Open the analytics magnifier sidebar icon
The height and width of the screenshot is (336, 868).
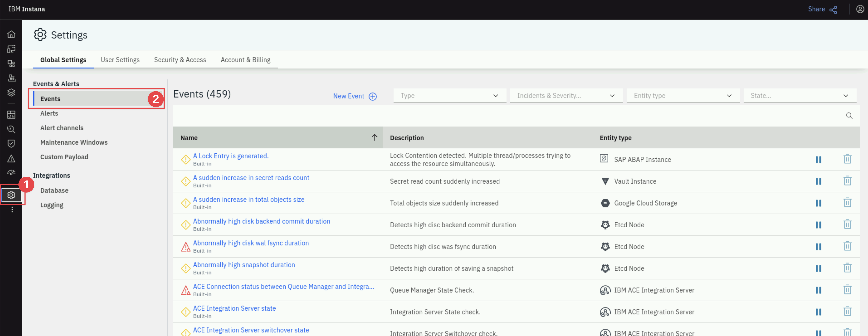click(11, 129)
